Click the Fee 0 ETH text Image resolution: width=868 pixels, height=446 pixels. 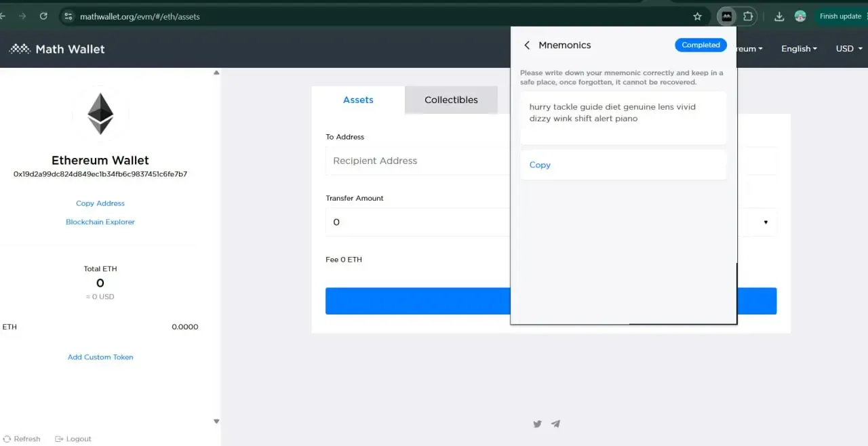coord(344,260)
